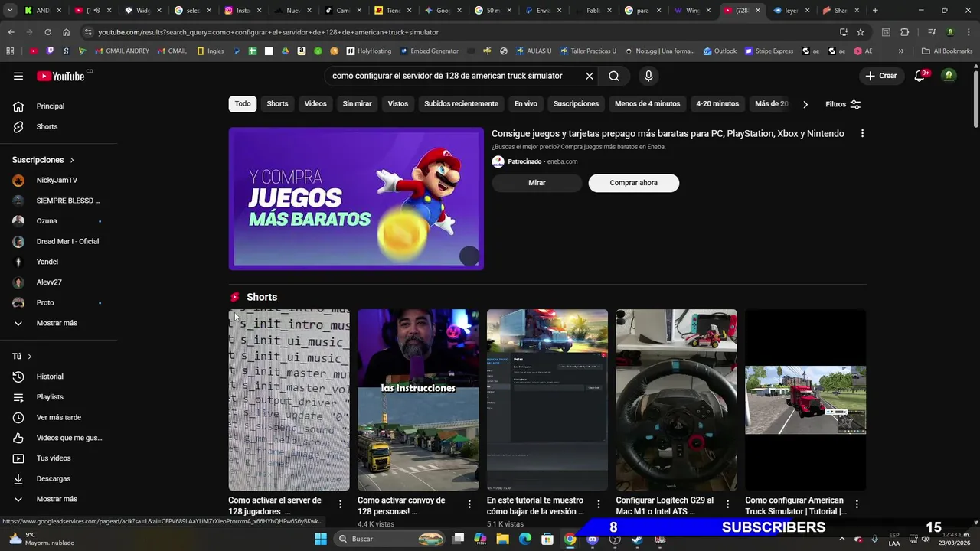Open the HolyHosting bookmark
This screenshot has width=980, height=551.
click(x=369, y=51)
